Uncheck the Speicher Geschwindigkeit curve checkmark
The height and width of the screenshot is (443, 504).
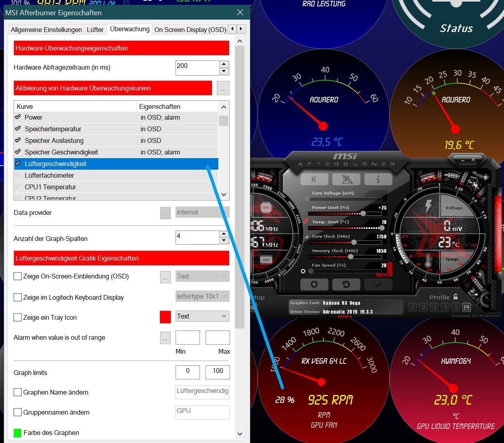click(x=18, y=152)
